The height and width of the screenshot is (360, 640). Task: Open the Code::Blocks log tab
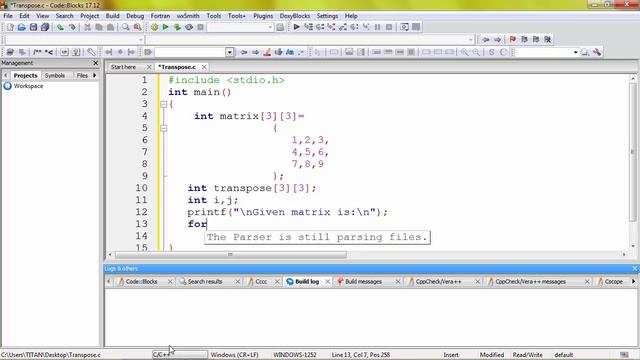[x=141, y=282]
